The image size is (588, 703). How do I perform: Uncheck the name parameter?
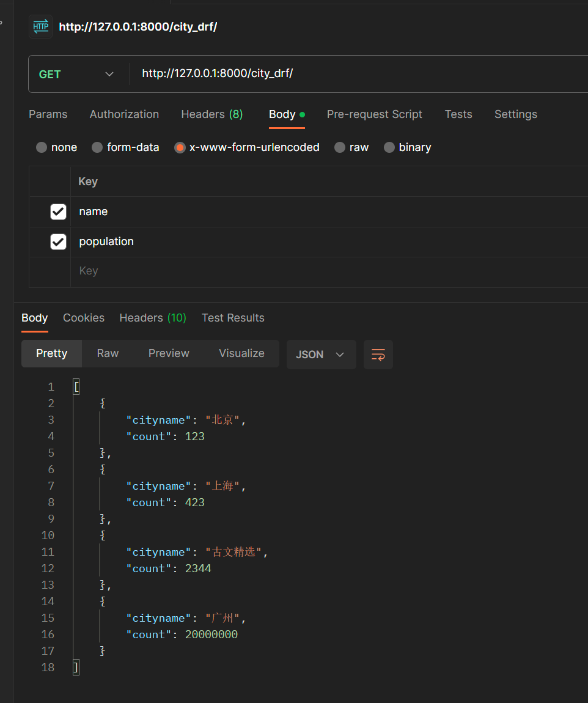[57, 211]
